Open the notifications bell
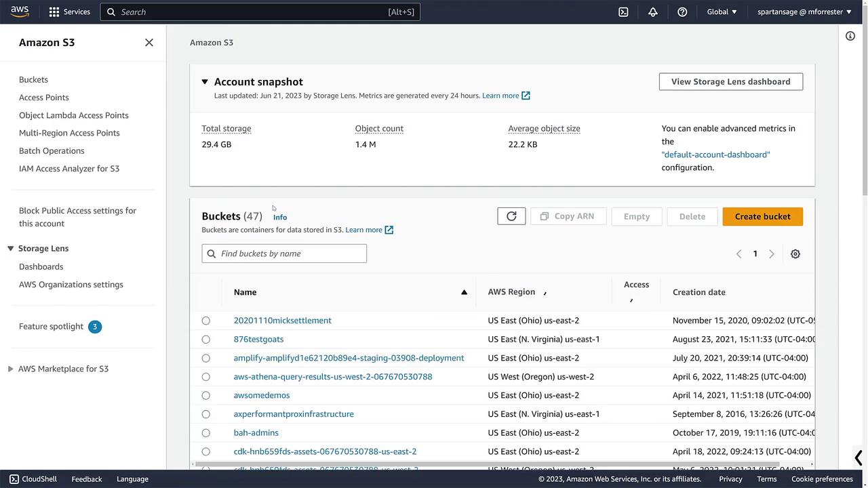 653,12
